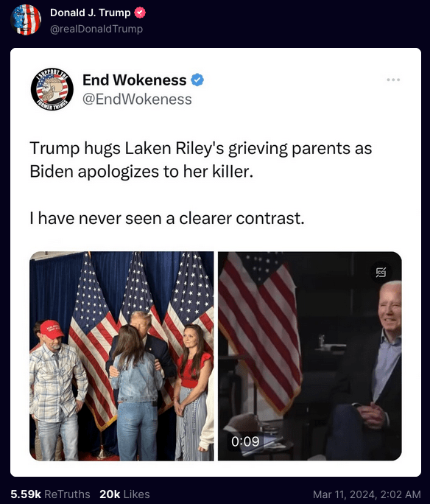This screenshot has width=430, height=504.
Task: Click the red verified badge beside the poster's name
Action: (x=140, y=13)
